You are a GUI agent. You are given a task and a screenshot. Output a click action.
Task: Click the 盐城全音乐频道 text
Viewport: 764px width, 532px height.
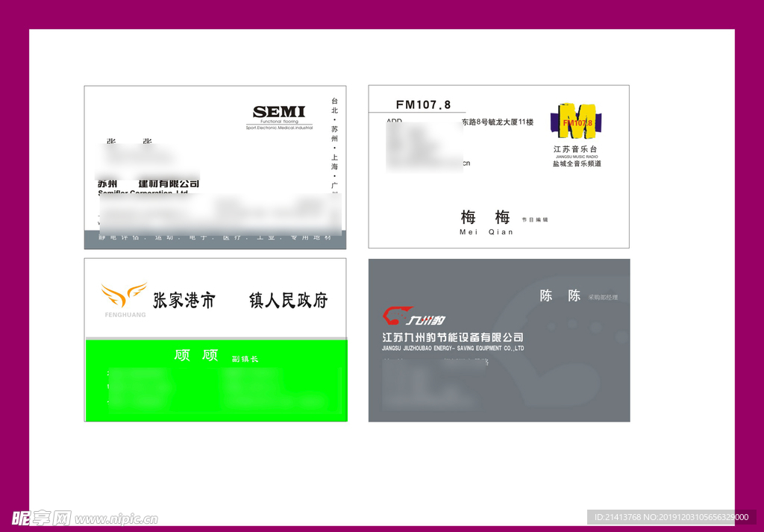coord(577,163)
